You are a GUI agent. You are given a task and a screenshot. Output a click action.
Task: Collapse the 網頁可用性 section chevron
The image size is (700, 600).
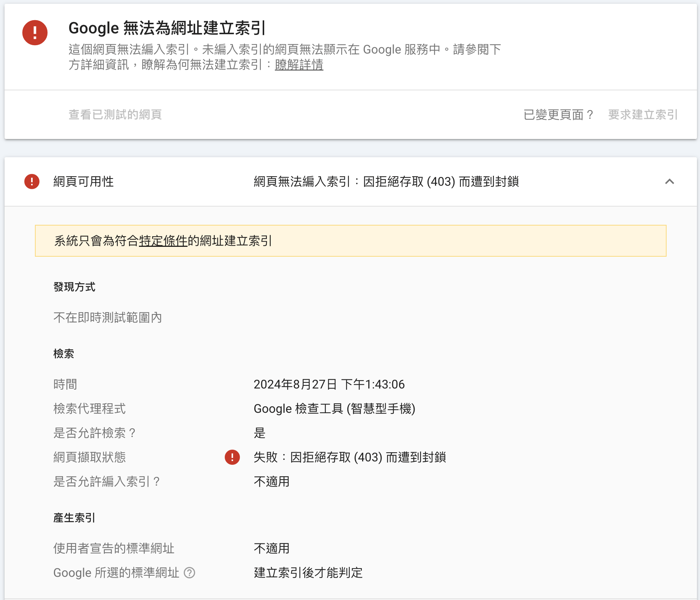click(x=670, y=182)
